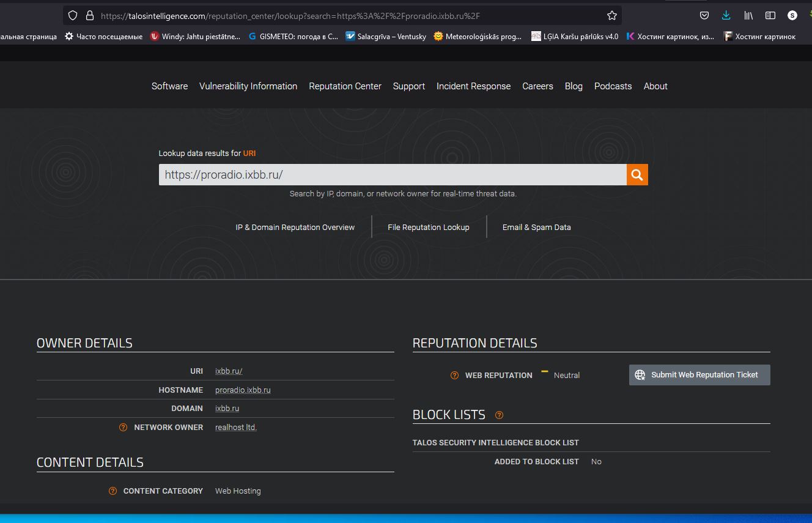Screen dimensions: 812x523
Task: Go to the Careers page
Action: 537,86
